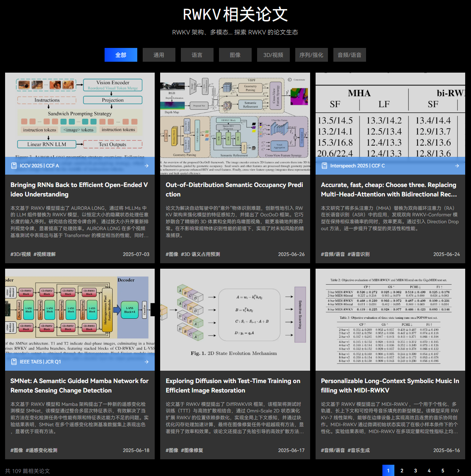471x476 pixels.
Task: Click the #音乐生成 tag on the MIDI-RWKV card
Action: (359, 450)
